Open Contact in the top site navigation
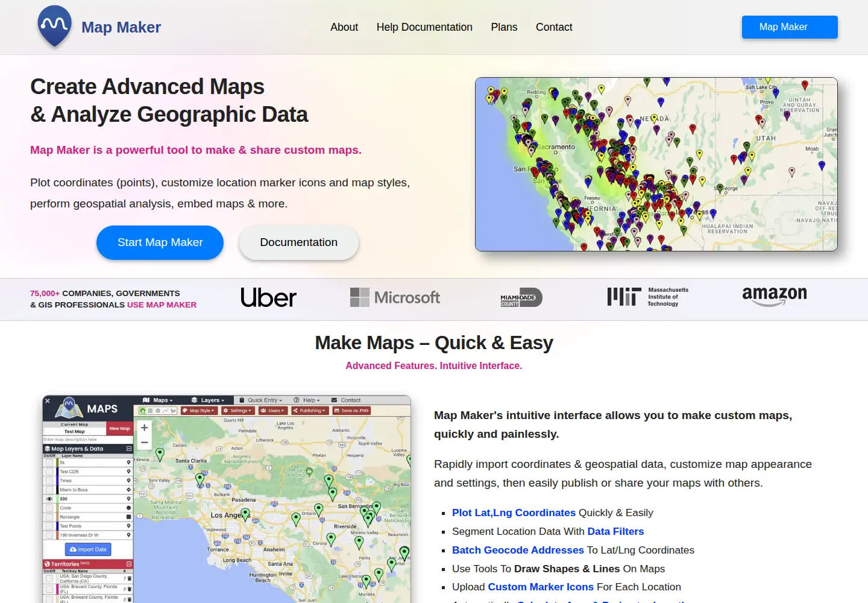This screenshot has width=868, height=603. pyautogui.click(x=554, y=27)
